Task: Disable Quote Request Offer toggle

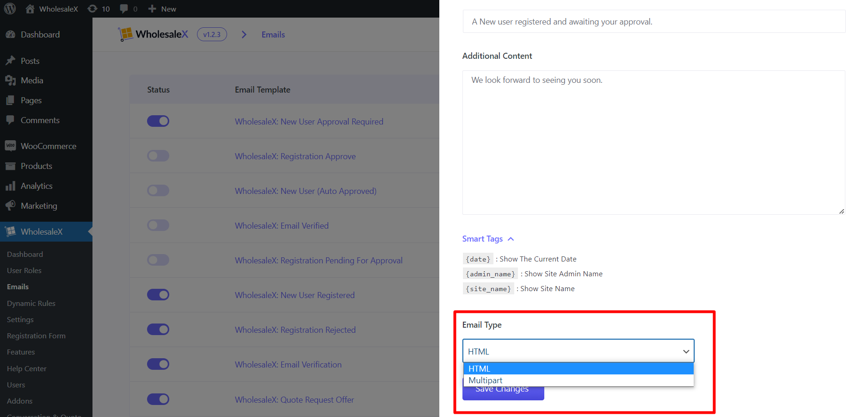Action: point(158,399)
